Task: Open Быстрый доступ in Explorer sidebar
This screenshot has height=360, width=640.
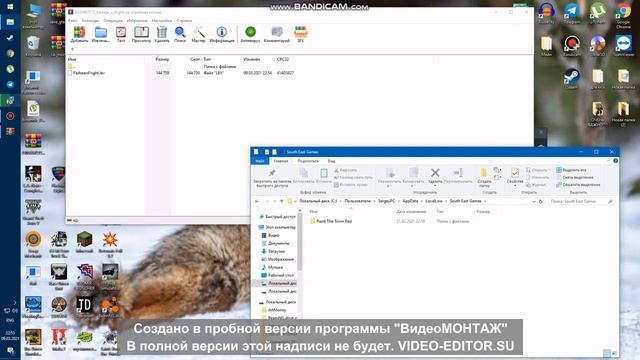Action: coord(278,217)
